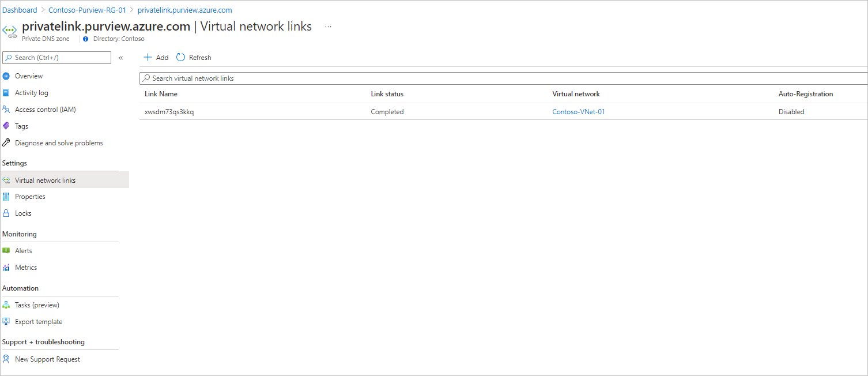Navigate to Contoso-Purview-RG-01 breadcrumb
The height and width of the screenshot is (376, 868).
pyautogui.click(x=87, y=10)
